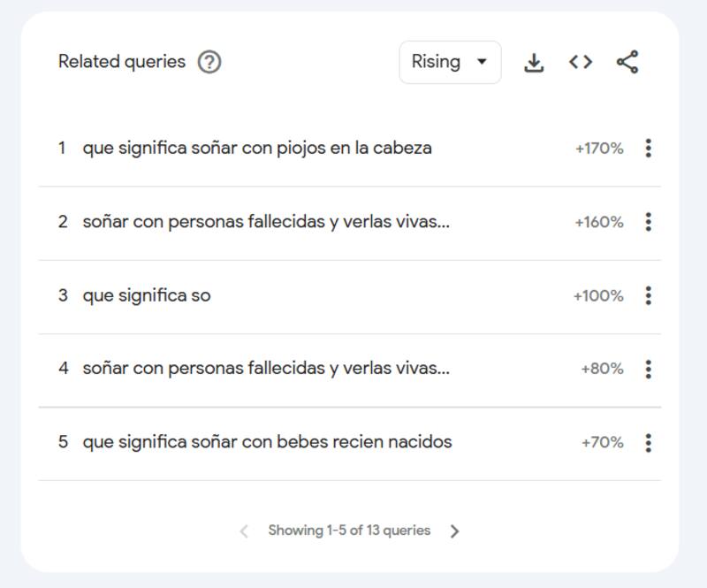Open the Rising sort dropdown
This screenshot has width=707, height=588.
[450, 62]
